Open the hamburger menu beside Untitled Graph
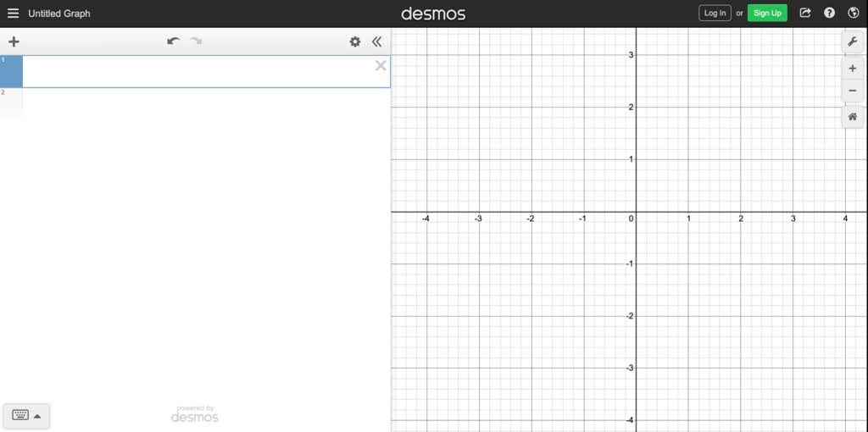Image resolution: width=868 pixels, height=432 pixels. click(x=13, y=14)
